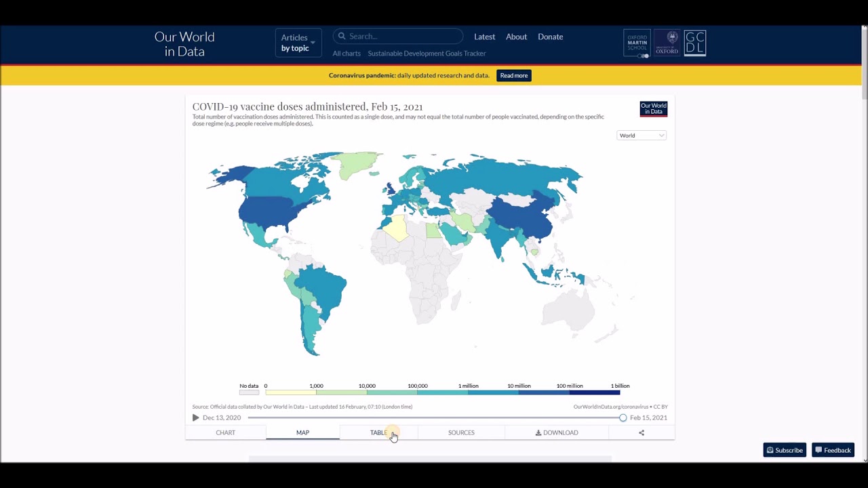Click the timeline slider handle at Feb 15, 2021

(623, 418)
